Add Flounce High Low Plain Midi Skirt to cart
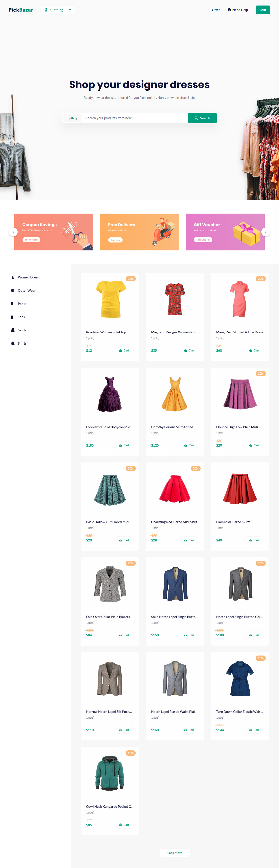This screenshot has height=868, width=279. tap(254, 445)
